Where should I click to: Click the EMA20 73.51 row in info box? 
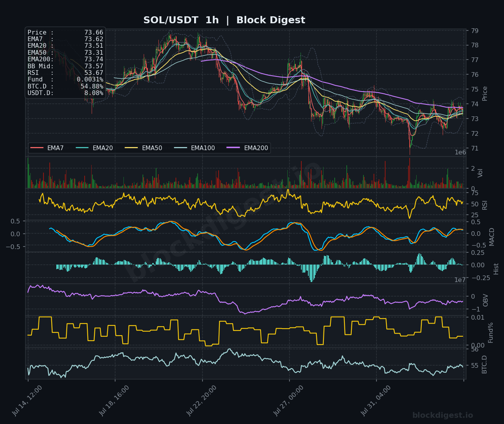point(65,46)
